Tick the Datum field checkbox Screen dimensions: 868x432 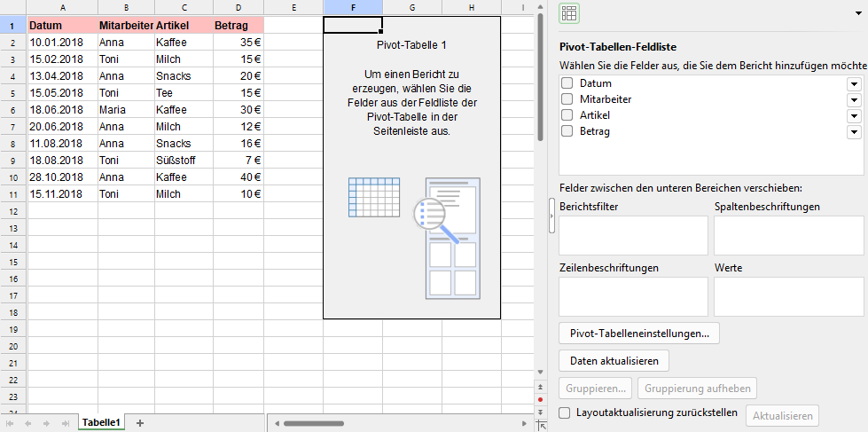(x=567, y=83)
